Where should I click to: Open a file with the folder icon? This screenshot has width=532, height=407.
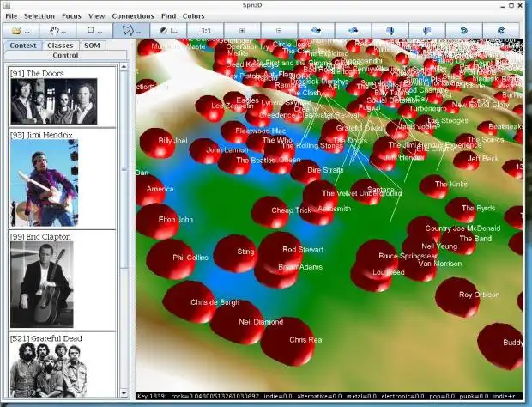[x=21, y=31]
